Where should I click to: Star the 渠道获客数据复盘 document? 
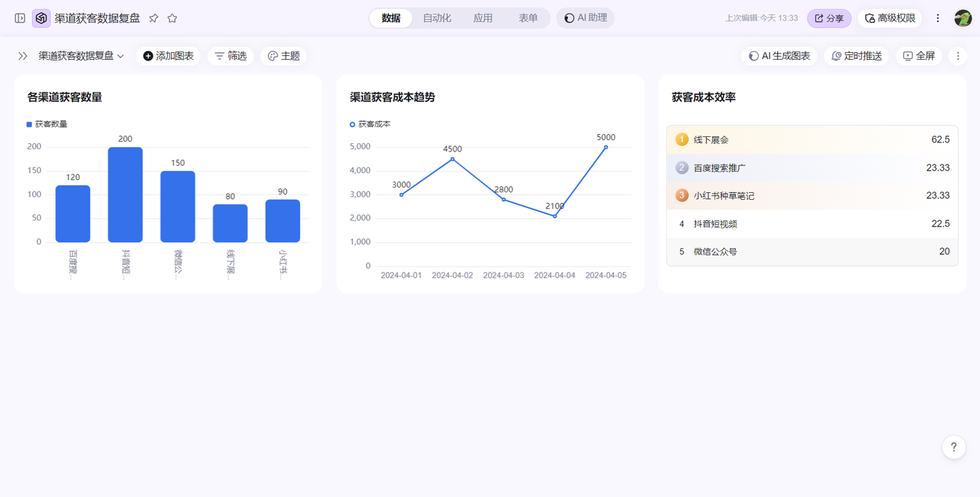172,18
